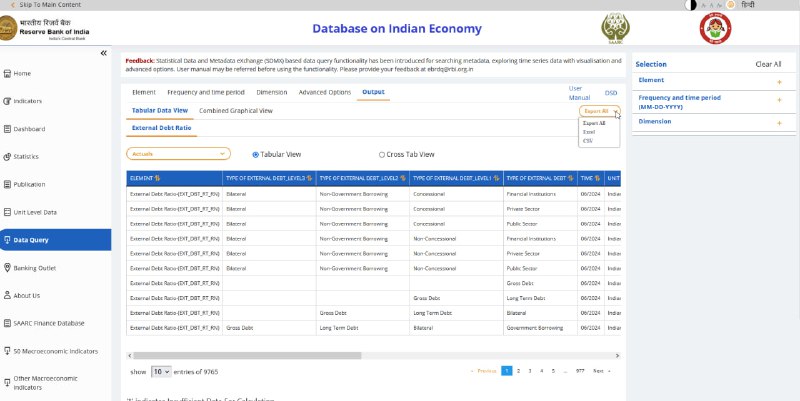Open the Advanced Options tab

[x=325, y=92]
